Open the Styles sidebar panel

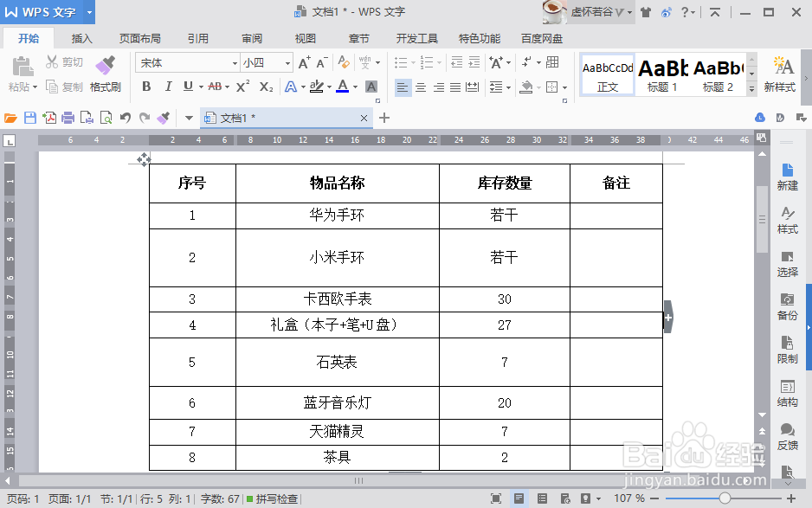(x=787, y=220)
